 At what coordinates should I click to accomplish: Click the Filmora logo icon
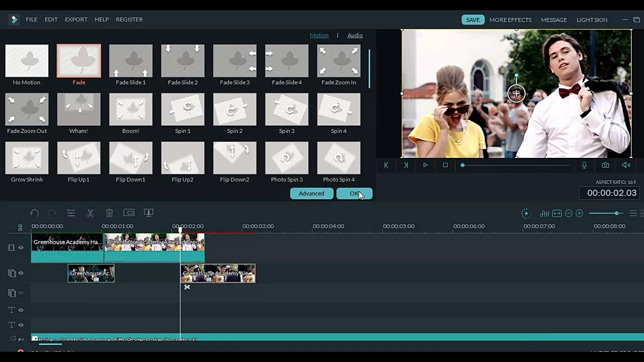coord(14,20)
